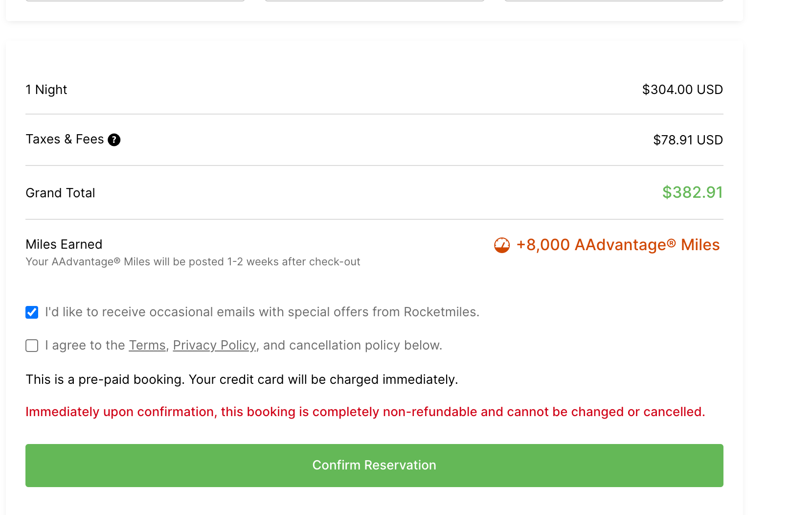Click the miles posted after check-out note
812x515 pixels.
[x=193, y=262]
